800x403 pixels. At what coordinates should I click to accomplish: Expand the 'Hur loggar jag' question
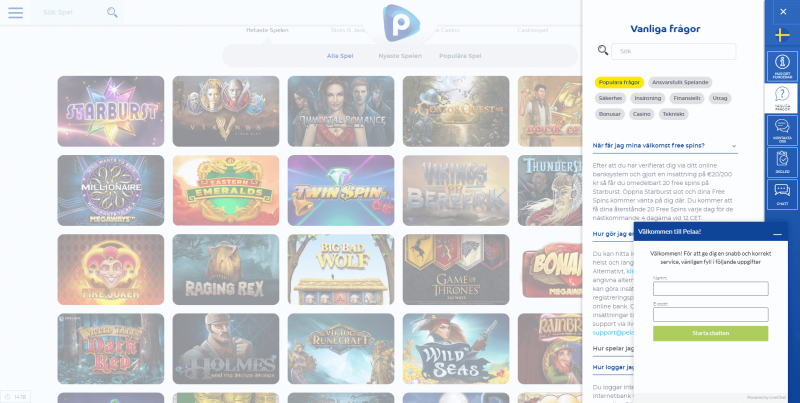(613, 367)
